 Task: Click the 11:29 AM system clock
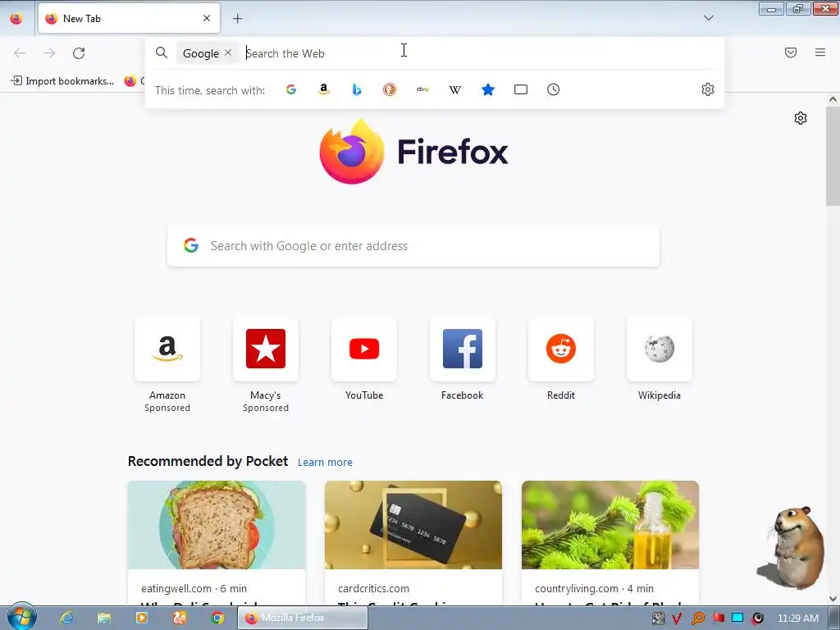797,619
